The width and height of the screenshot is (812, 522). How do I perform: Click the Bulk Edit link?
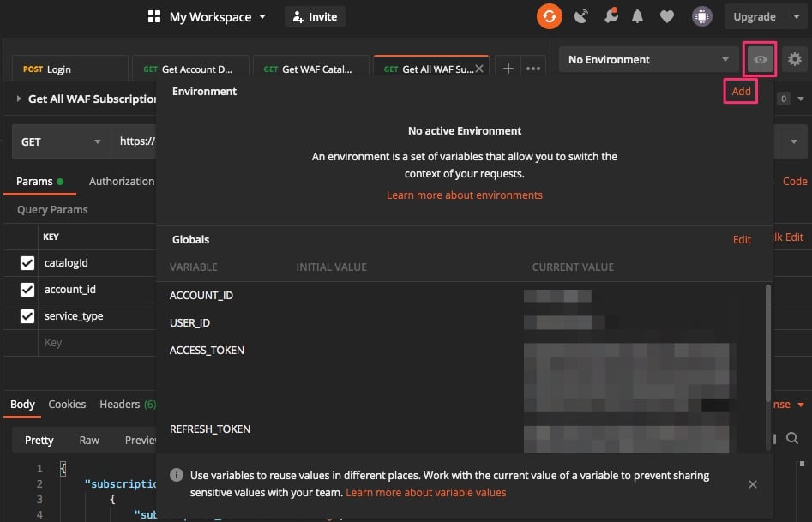[788, 237]
